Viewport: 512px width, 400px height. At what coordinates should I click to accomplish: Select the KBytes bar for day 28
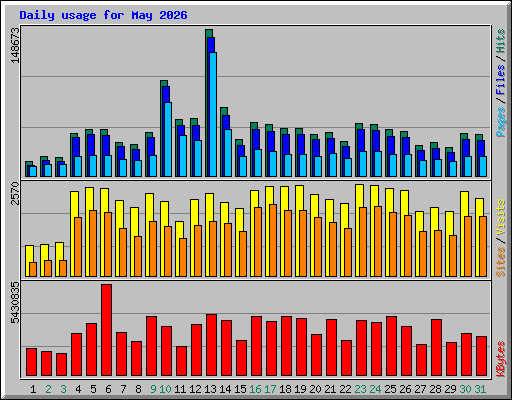pyautogui.click(x=437, y=348)
